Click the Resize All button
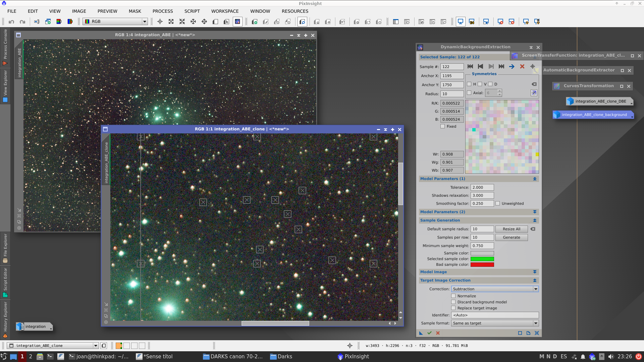Image resolution: width=644 pixels, height=362 pixels. point(511,229)
